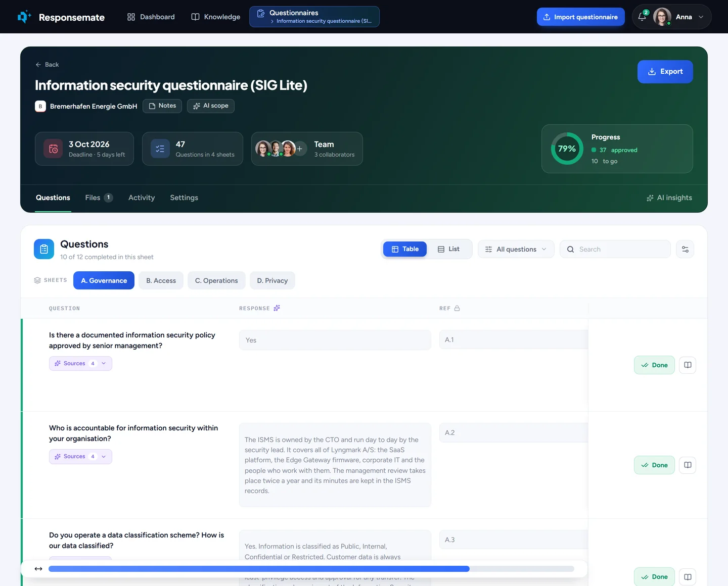Click the blue Questions clipboard icon
This screenshot has width=728, height=586.
[44, 249]
